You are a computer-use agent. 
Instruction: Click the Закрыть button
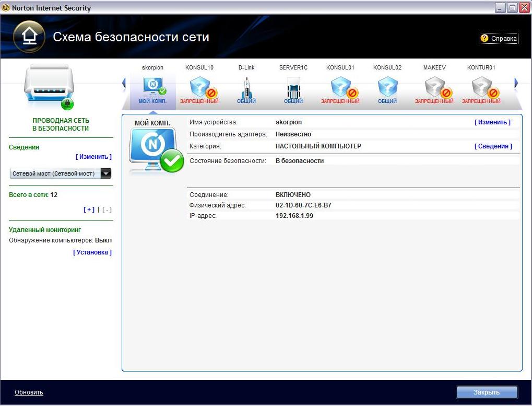487,392
